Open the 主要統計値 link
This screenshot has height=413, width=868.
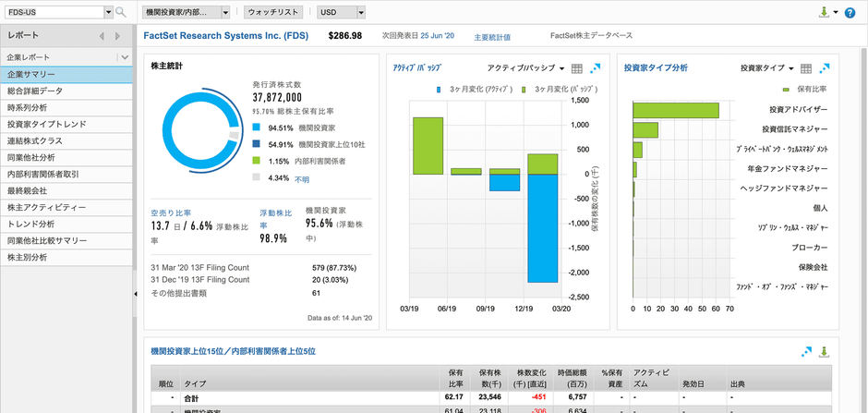tap(492, 37)
